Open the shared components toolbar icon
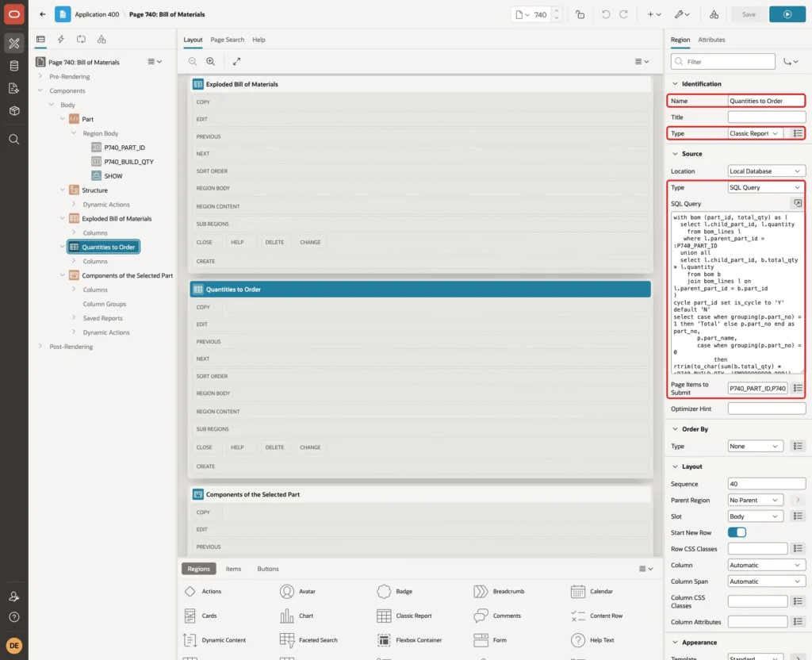 pyautogui.click(x=714, y=14)
